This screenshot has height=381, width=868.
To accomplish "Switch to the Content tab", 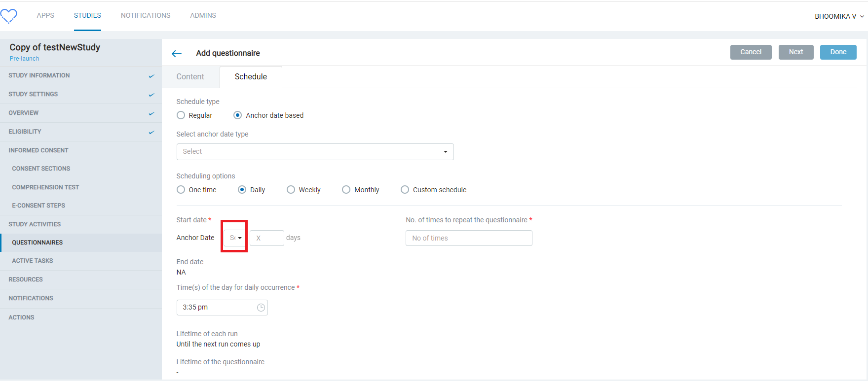I will 190,77.
